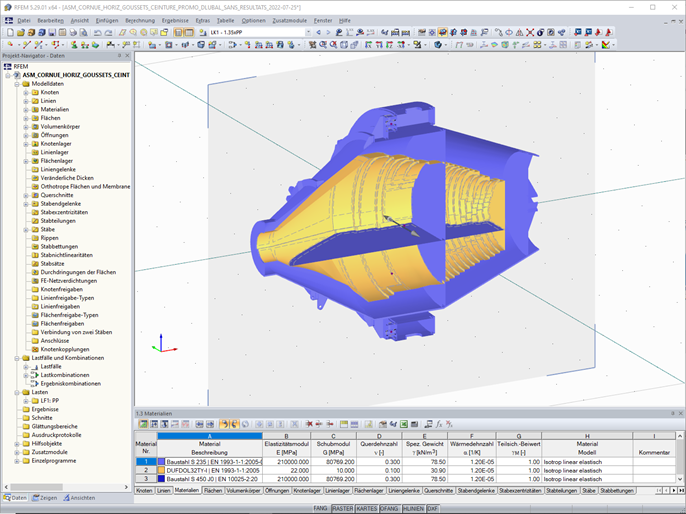Select the Ergebniskombinationen tree item

[70, 384]
